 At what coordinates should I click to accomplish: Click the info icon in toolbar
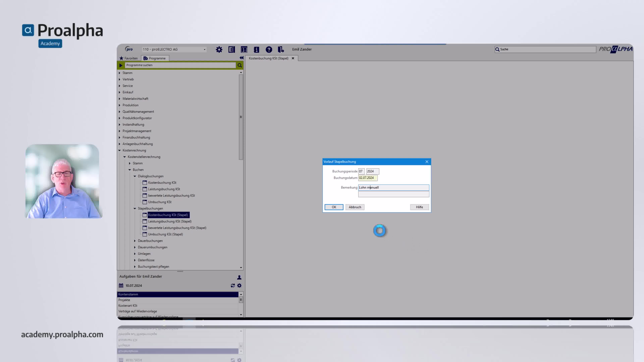pyautogui.click(x=256, y=49)
